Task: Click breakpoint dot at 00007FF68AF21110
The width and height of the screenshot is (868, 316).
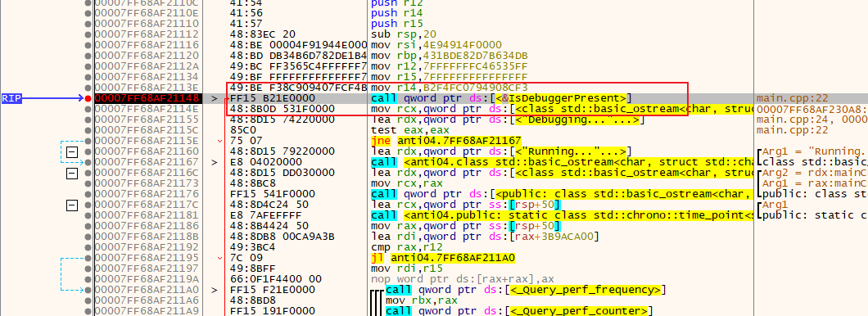Action: coord(88,24)
